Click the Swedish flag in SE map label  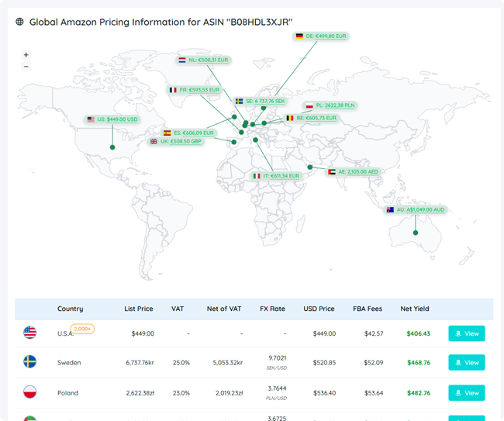point(239,102)
